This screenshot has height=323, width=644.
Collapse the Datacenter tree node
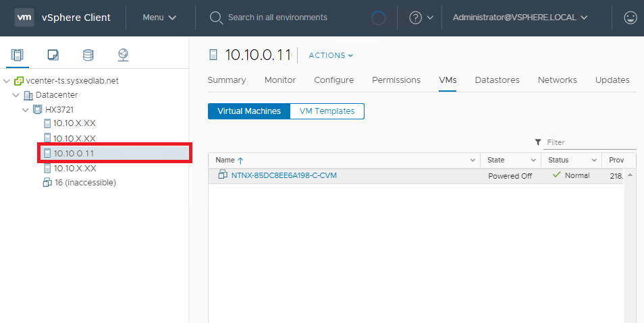tap(16, 95)
